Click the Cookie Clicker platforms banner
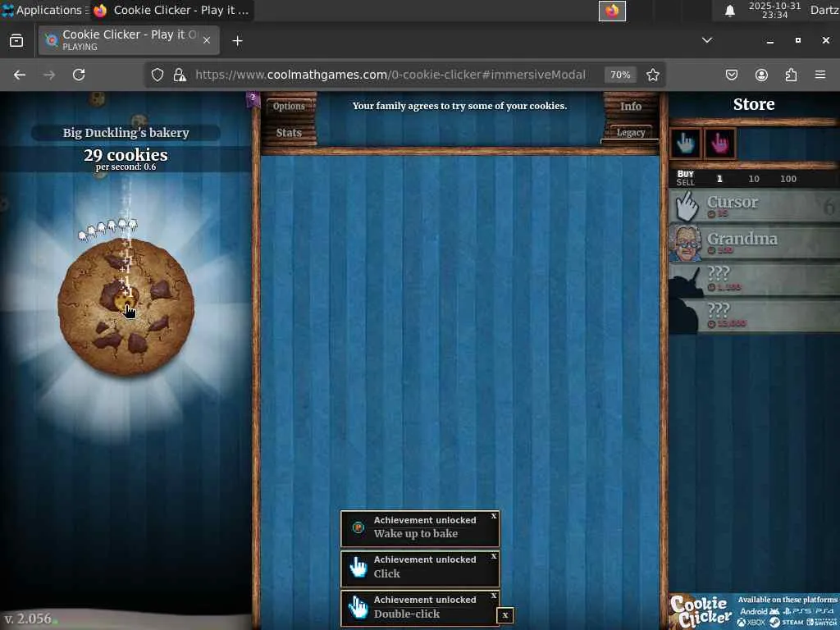Screen dimensions: 840x630 (x=755, y=610)
